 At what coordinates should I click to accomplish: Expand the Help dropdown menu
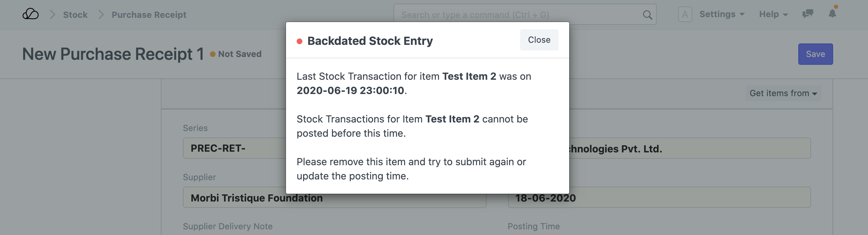coord(773,14)
